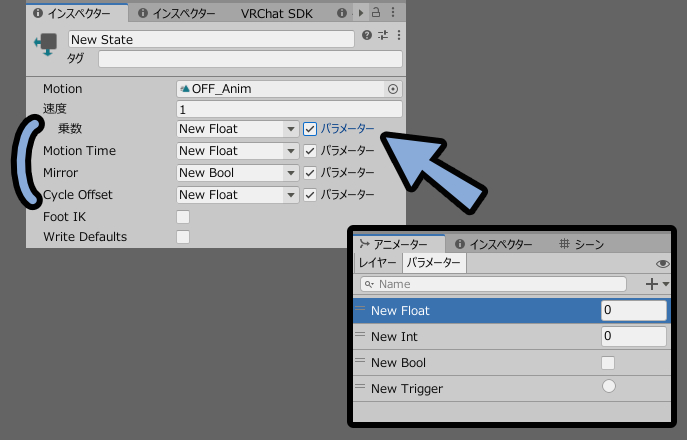Select the New Int parameter row
This screenshot has height=440, width=687.
512,337
